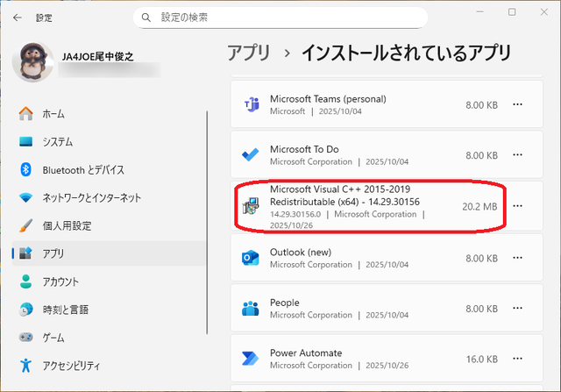Open Bluetooth とデバイス settings
The width and height of the screenshot is (561, 392).
coord(109,169)
